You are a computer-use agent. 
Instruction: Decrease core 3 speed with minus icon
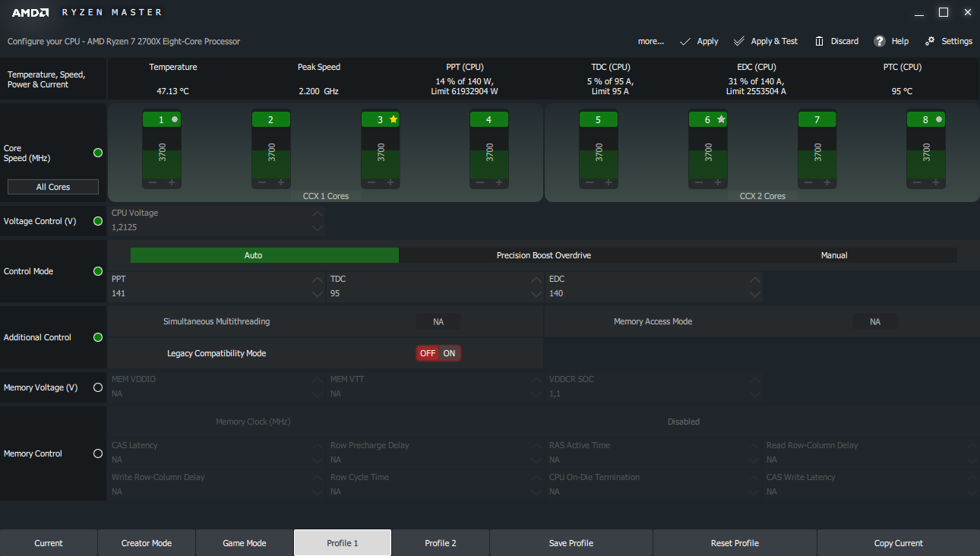[371, 182]
